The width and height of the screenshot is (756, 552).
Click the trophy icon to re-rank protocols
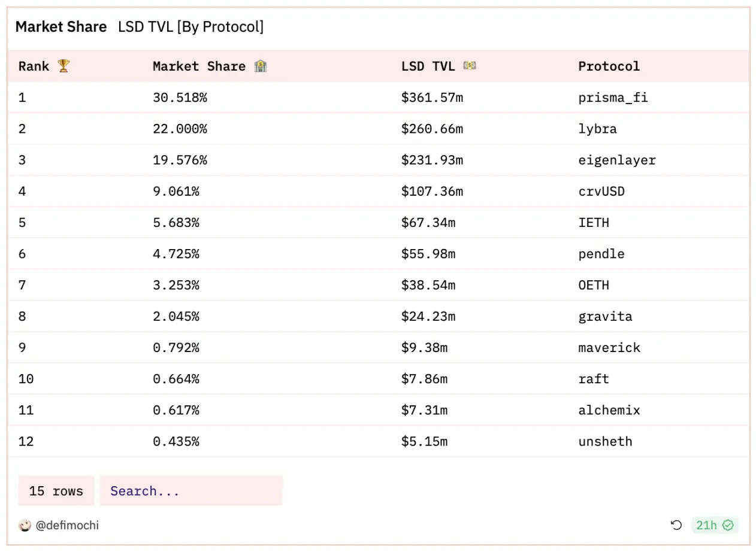point(62,66)
